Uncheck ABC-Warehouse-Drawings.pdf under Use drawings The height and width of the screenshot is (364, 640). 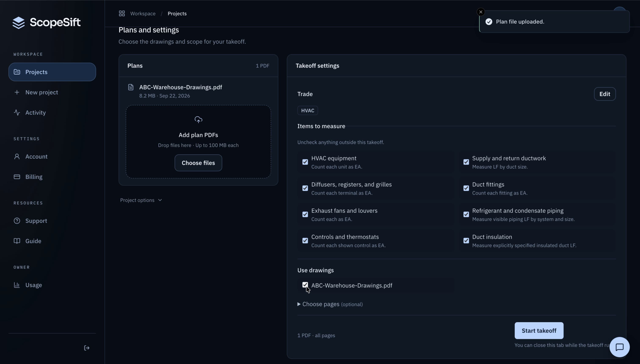pyautogui.click(x=305, y=285)
